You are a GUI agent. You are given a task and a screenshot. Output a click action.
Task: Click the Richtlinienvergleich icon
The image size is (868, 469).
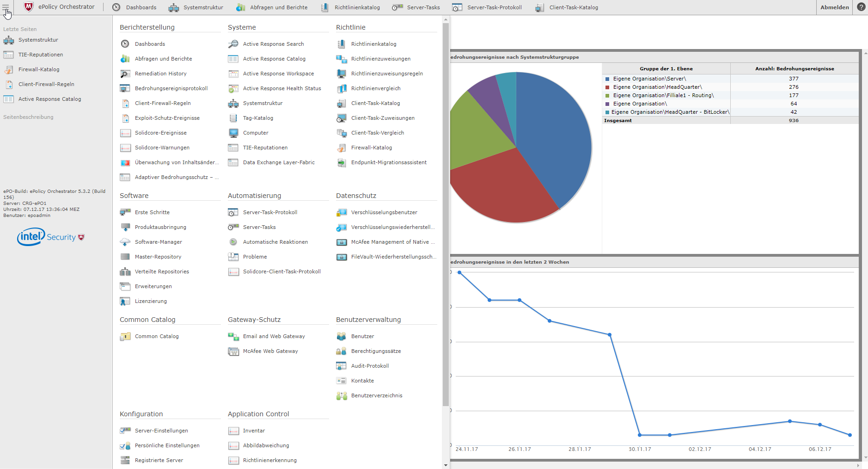click(x=341, y=88)
